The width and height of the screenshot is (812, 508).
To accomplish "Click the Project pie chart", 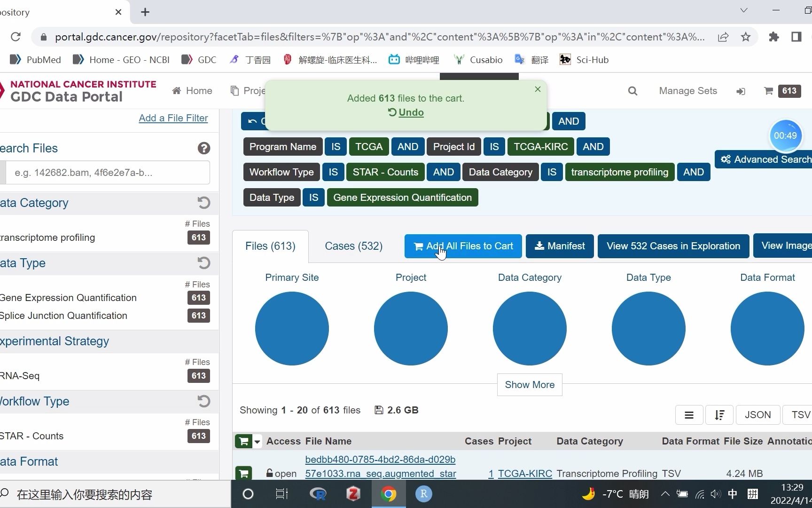I will pyautogui.click(x=411, y=328).
